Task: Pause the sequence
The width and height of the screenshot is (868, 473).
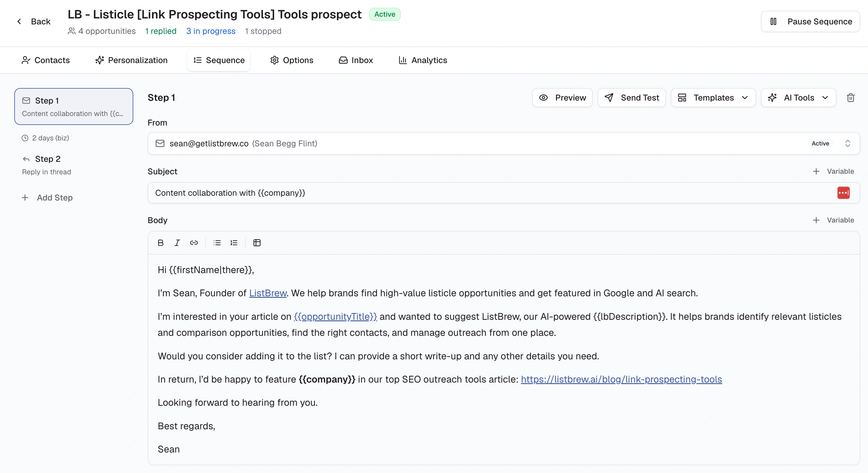Action: [810, 21]
